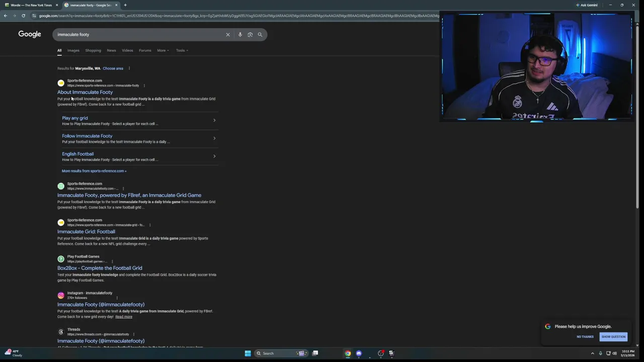Click the Play Football Games favicon
Image resolution: width=644 pixels, height=362 pixels.
pyautogui.click(x=61, y=259)
